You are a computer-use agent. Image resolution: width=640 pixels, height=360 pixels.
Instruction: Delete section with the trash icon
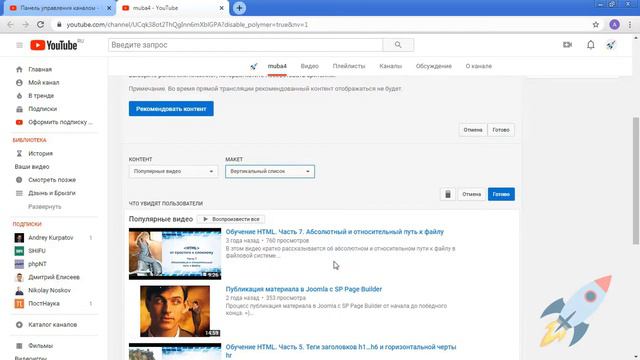[x=448, y=194]
